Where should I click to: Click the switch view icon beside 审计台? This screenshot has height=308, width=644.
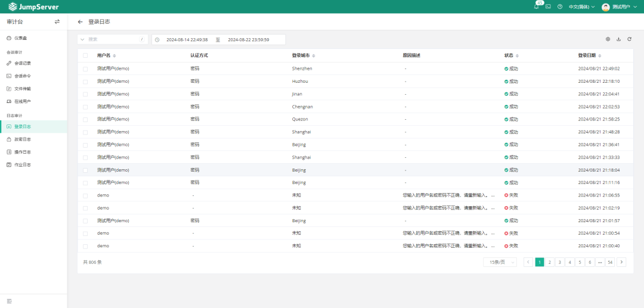tap(57, 21)
